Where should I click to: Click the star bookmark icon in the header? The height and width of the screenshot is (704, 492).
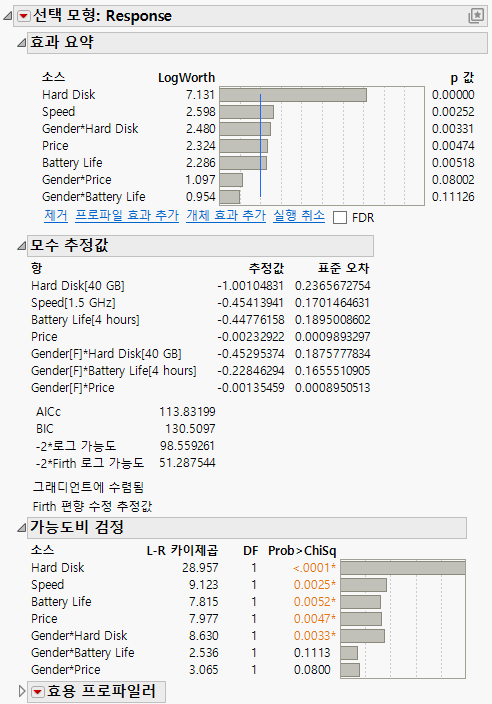tap(476, 16)
